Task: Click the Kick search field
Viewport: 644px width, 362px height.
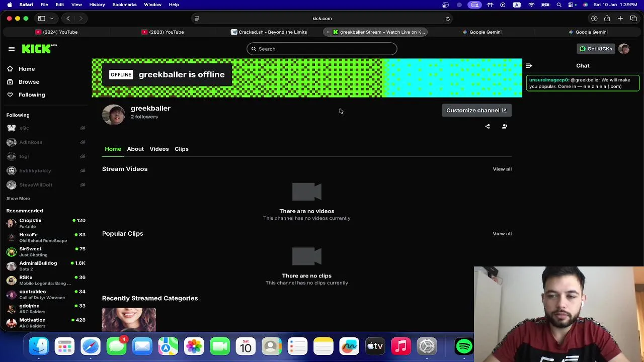Action: 322,49
